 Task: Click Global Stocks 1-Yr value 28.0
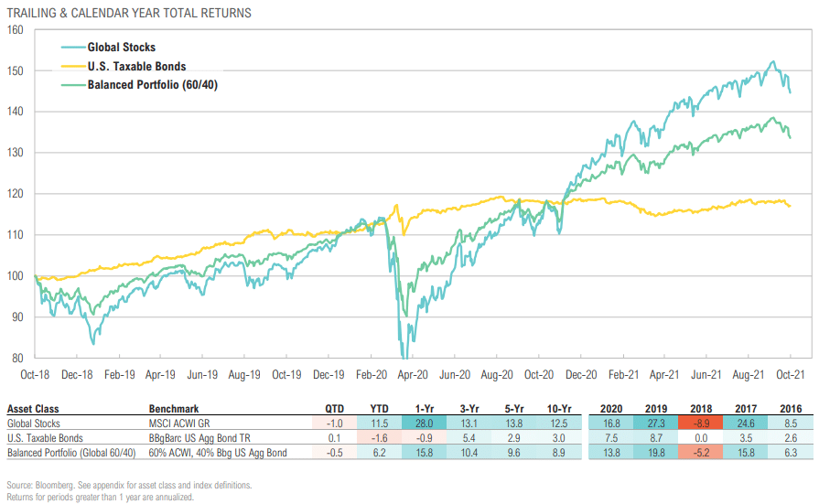coord(424,424)
